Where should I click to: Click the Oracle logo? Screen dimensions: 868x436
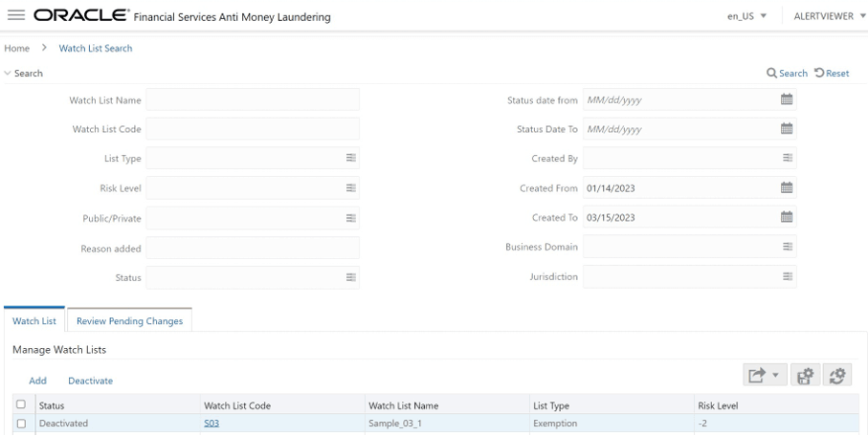(x=81, y=15)
